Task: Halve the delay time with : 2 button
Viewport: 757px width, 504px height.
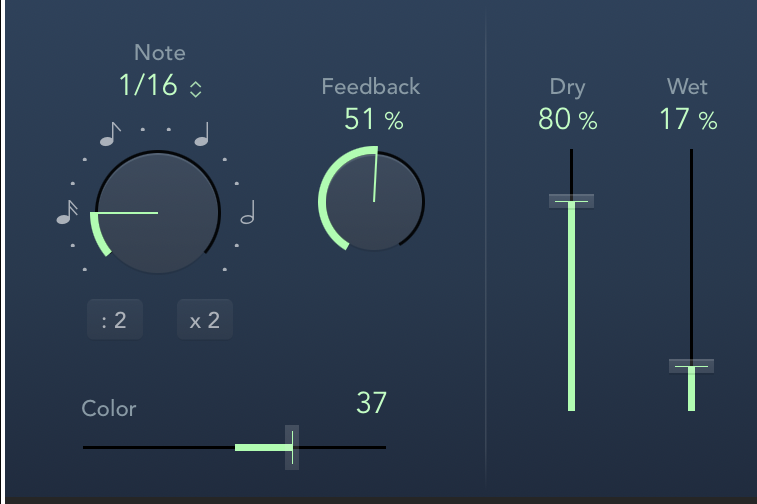Action: [x=114, y=320]
